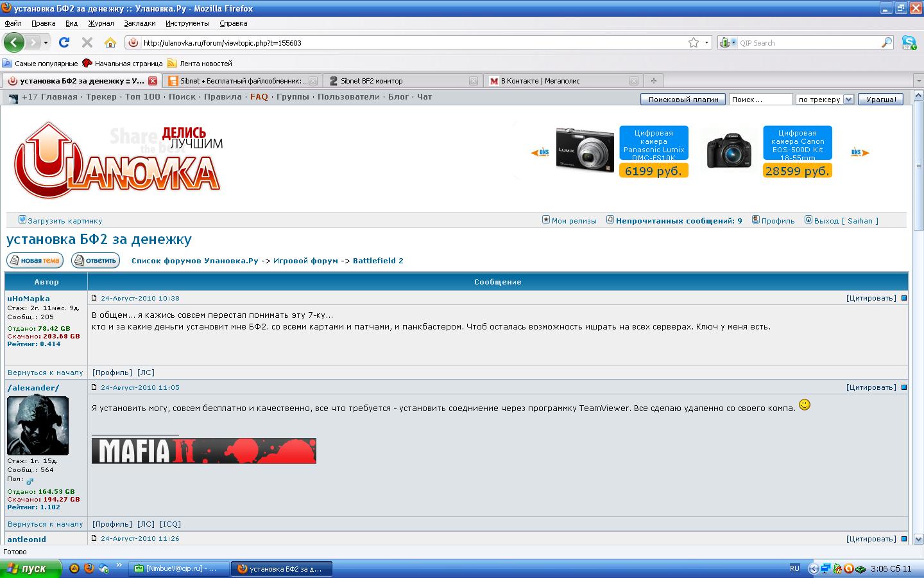Open the Файл menu
This screenshot has height=578, width=924.
pos(13,23)
